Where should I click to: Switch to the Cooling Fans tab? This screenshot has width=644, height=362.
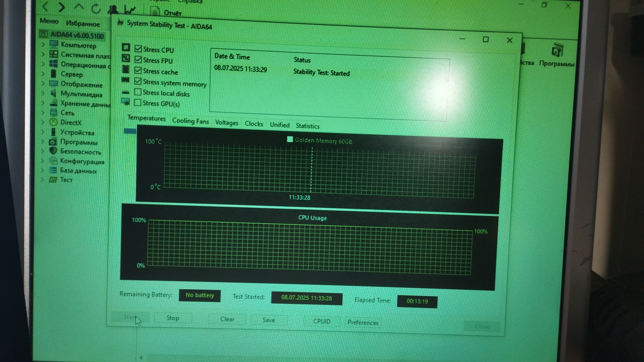[x=190, y=121]
